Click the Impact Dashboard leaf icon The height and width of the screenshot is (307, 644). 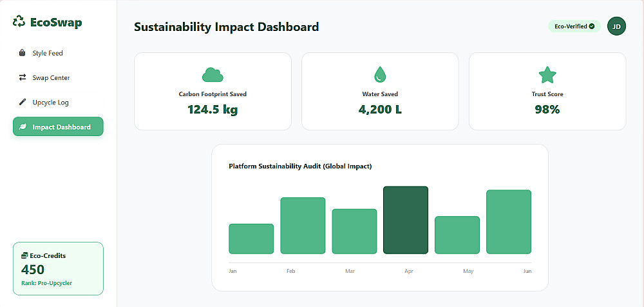click(22, 127)
